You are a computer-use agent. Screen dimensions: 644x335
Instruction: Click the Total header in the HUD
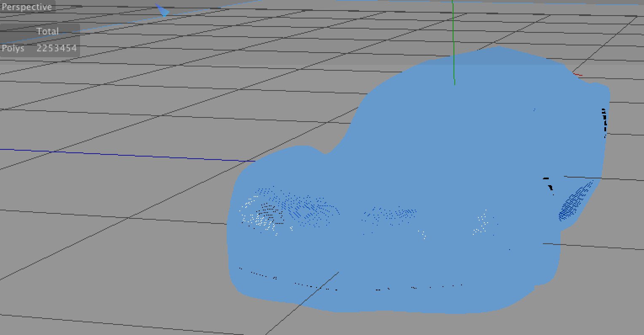(48, 31)
